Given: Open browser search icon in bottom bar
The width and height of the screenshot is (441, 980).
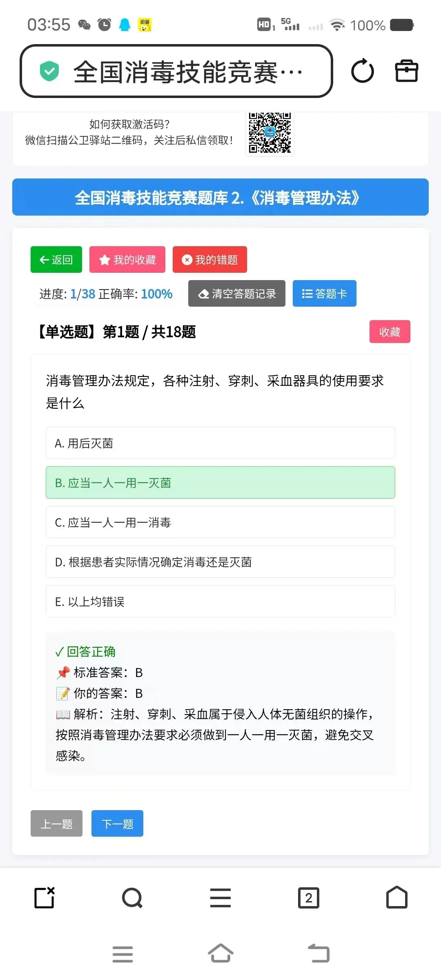Looking at the screenshot, I should click(x=132, y=898).
